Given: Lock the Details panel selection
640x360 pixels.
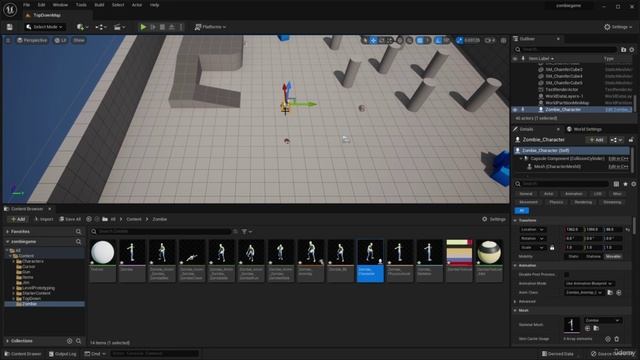Looking at the screenshot, I should (x=631, y=140).
